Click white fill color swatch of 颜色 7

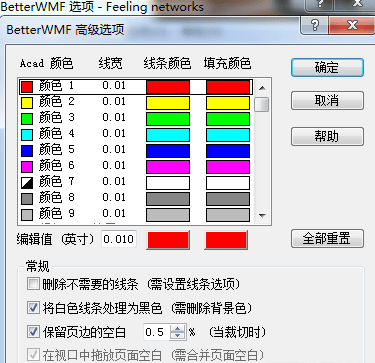228,183
